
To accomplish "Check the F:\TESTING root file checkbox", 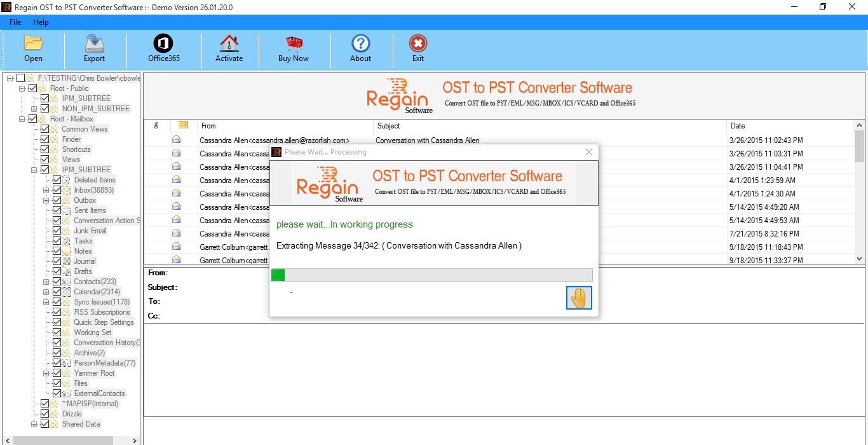I will pos(21,78).
